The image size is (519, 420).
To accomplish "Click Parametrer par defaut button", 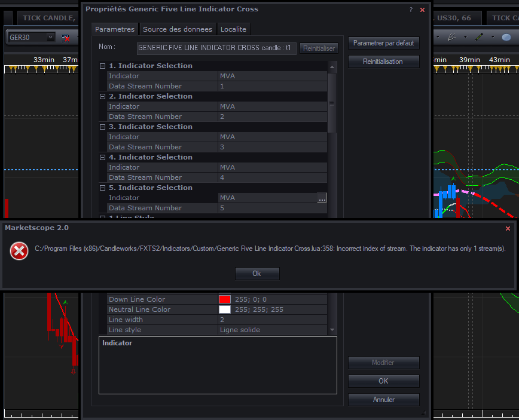I will tap(384, 43).
